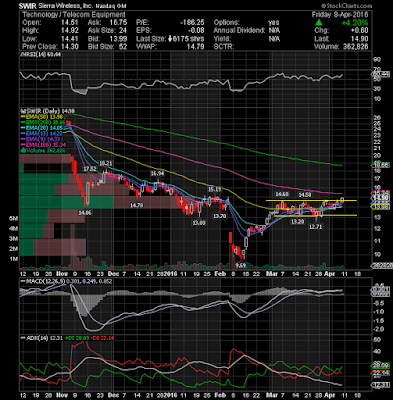Click the cyan EMA(20) legend entry
Image resolution: width=393 pixels, height=400 pixels.
(42, 128)
